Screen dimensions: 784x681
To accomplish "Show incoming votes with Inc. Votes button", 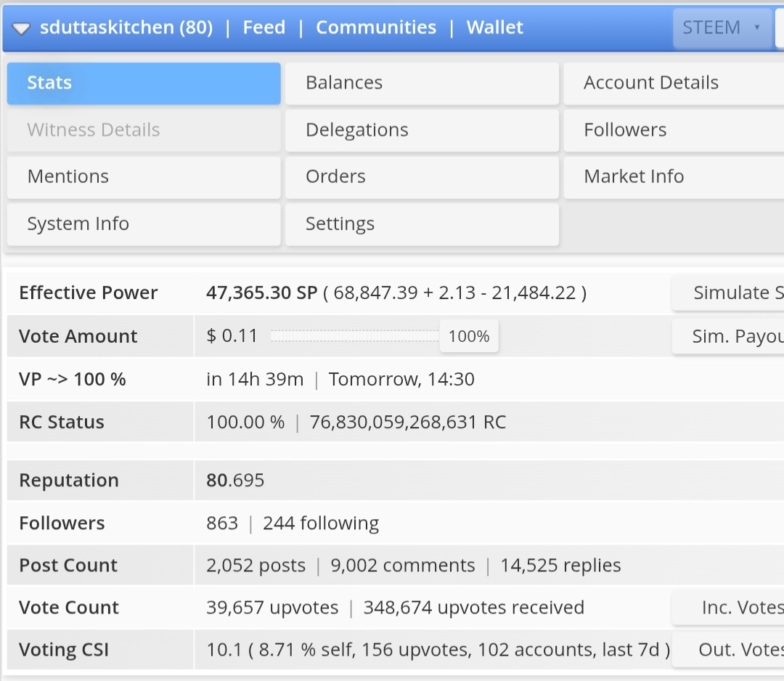I will [x=729, y=608].
